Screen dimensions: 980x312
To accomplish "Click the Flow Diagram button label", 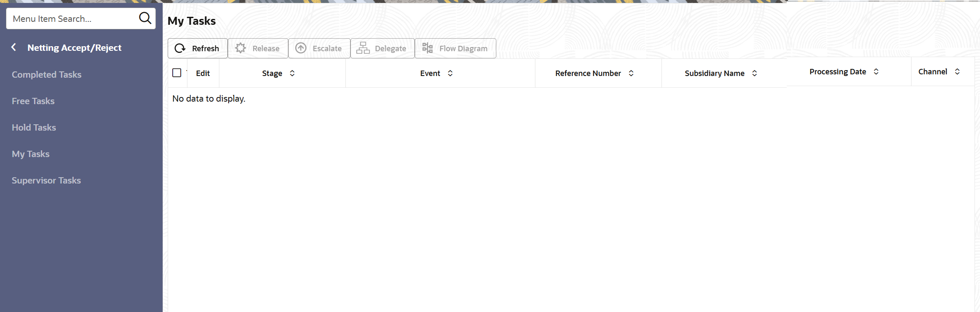I will click(464, 48).
